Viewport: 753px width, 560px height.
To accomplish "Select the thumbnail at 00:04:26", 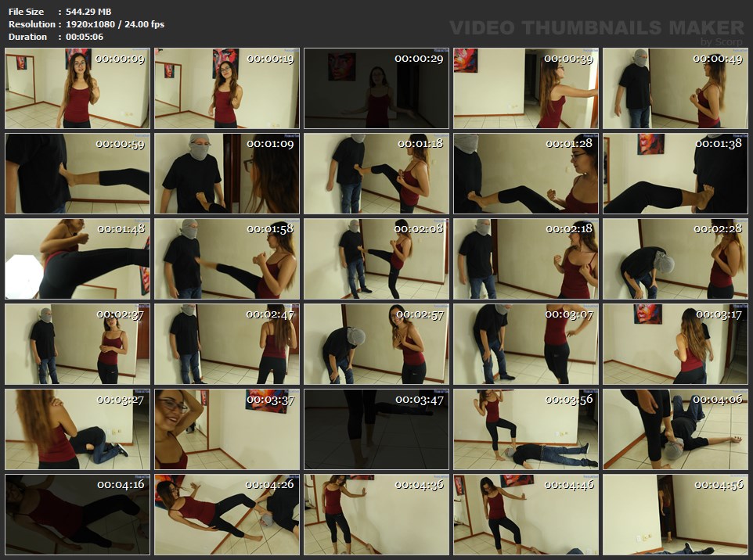I will tap(227, 515).
